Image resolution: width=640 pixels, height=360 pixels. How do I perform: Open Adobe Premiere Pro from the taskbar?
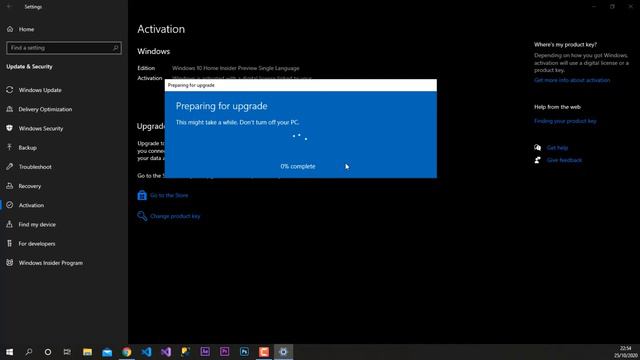224,352
